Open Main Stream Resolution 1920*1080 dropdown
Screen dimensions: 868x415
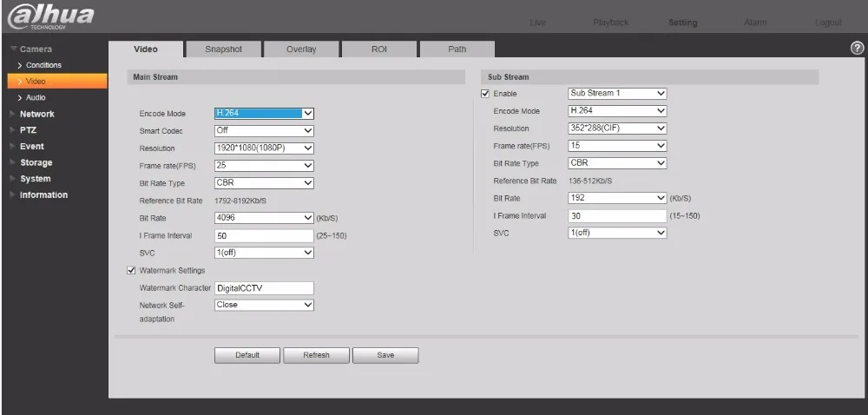264,148
